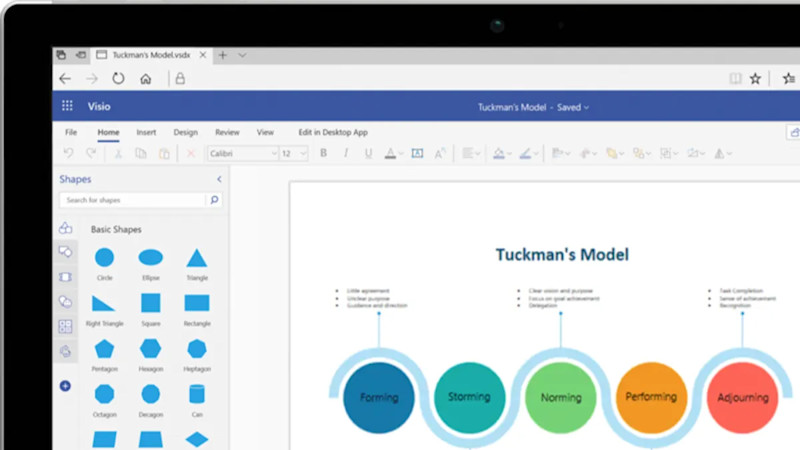Increase font size icon

coord(440,154)
